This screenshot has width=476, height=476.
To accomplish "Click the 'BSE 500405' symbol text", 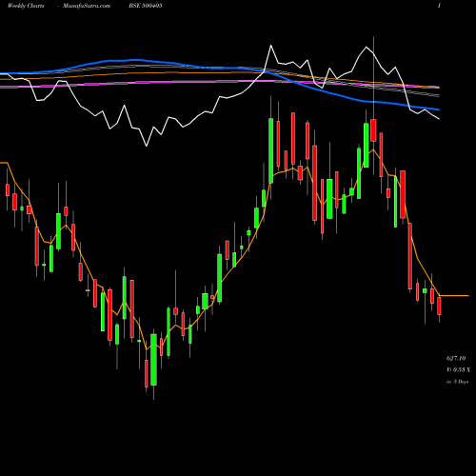I will pos(146,6).
